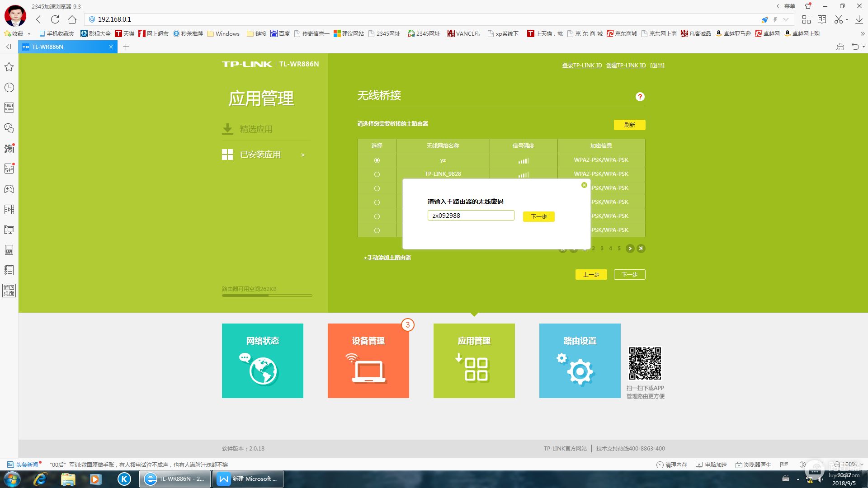868x488 pixels.
Task: Go to next page arrow in pagination
Action: (x=630, y=249)
